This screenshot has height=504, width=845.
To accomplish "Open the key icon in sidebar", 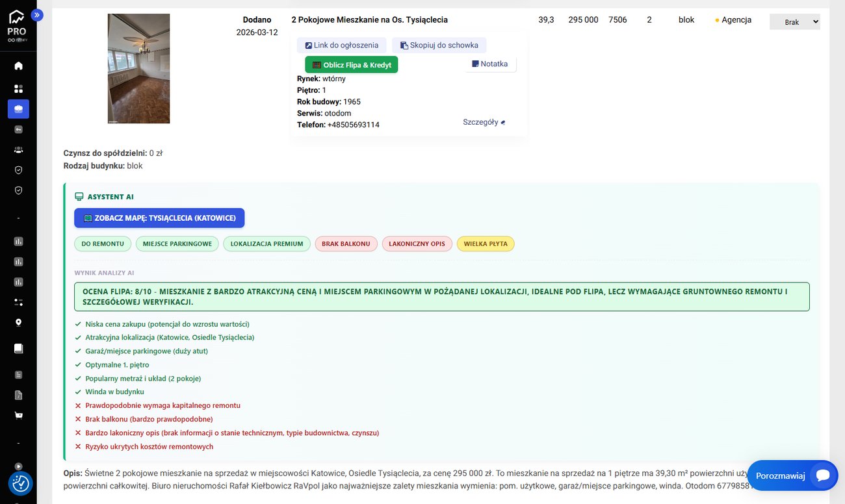I will tap(18, 129).
